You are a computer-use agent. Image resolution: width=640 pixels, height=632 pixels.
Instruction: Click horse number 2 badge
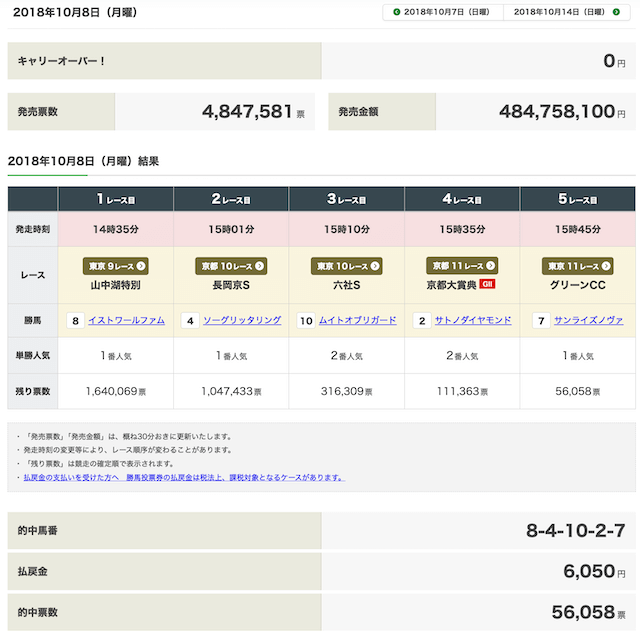pyautogui.click(x=422, y=321)
